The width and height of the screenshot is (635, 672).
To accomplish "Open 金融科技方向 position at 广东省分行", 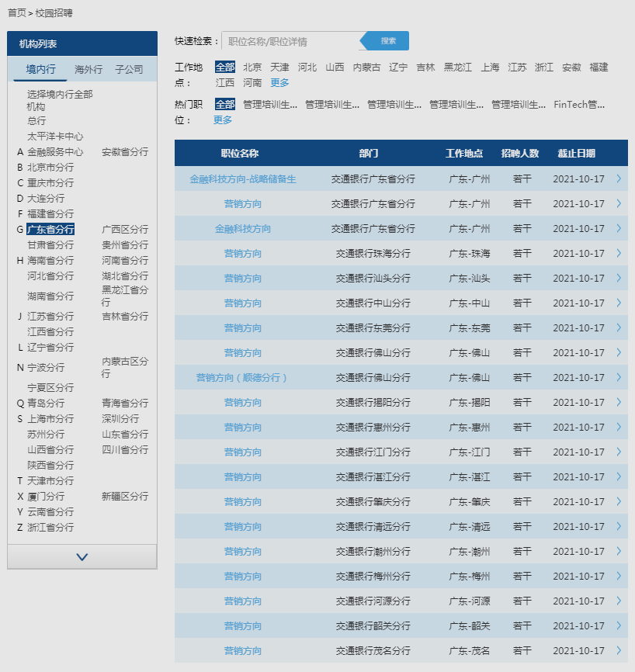I will point(243,229).
